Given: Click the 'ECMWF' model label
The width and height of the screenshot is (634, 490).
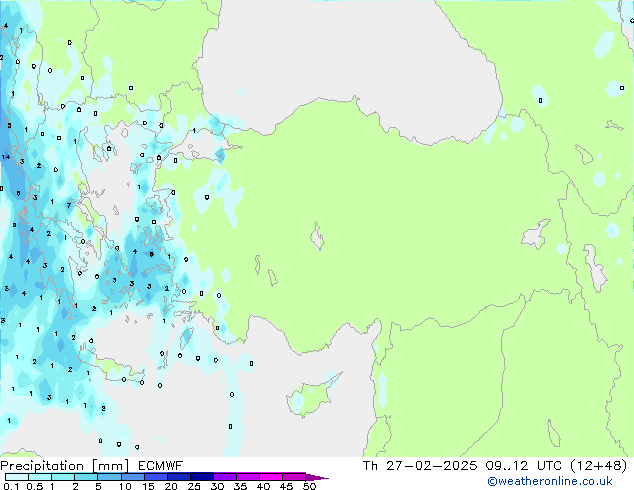Looking at the screenshot, I should (x=160, y=466).
